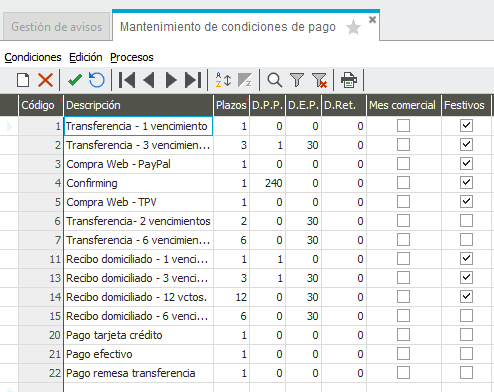
Task: Mark tab as favorite with star icon
Action: (353, 27)
